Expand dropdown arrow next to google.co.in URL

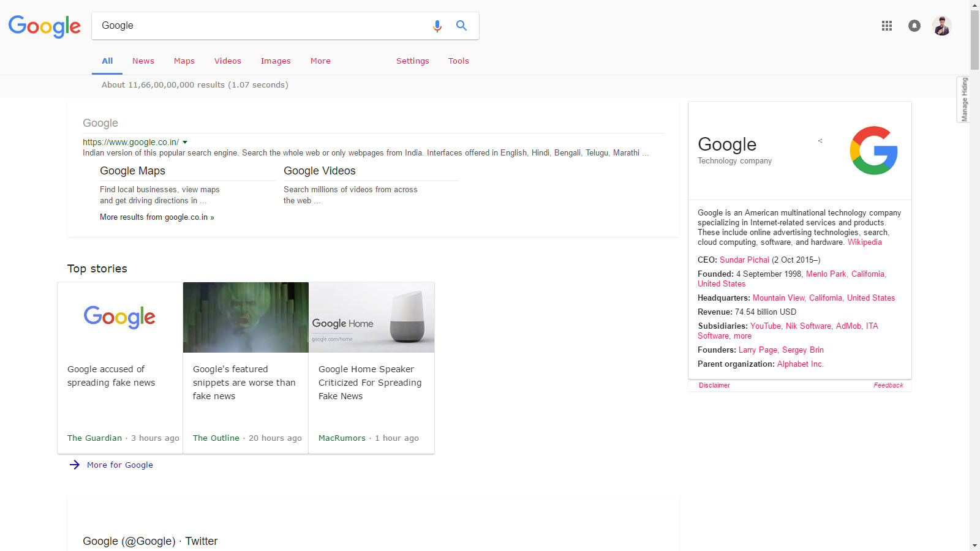(185, 142)
